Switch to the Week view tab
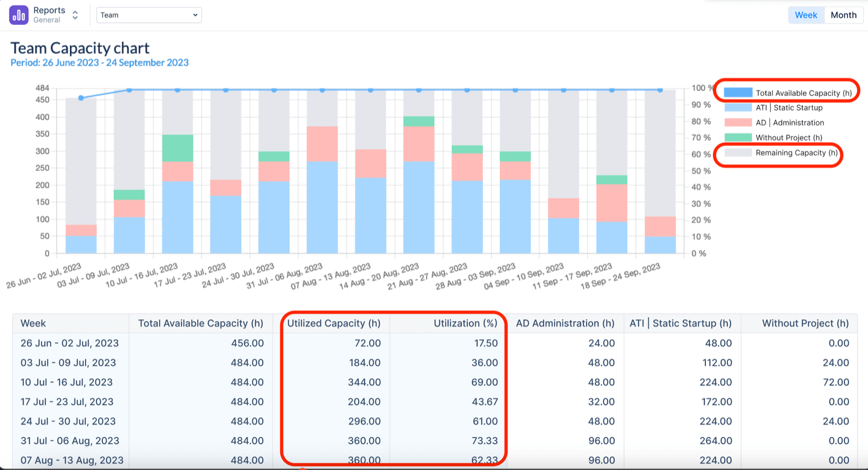 coord(805,15)
